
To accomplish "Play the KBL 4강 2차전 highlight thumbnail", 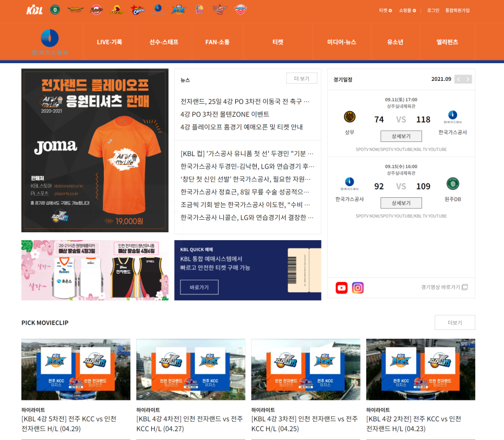I will [x=421, y=369].
